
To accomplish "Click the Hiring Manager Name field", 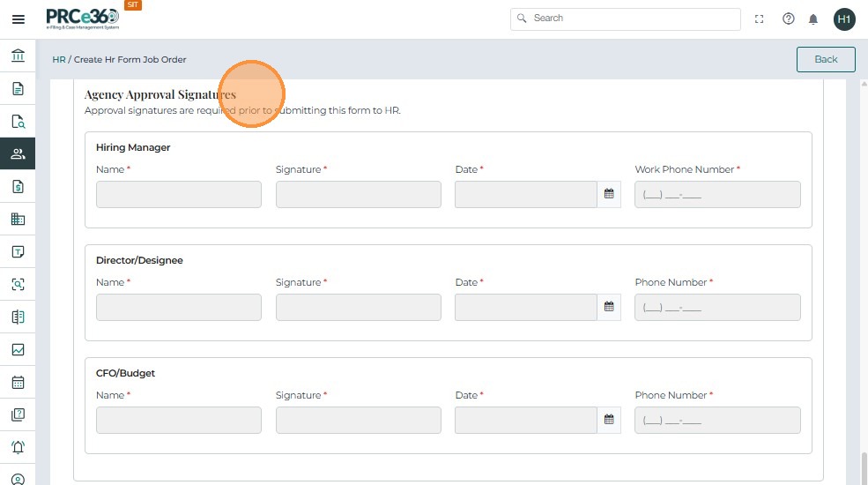I will coord(179,194).
